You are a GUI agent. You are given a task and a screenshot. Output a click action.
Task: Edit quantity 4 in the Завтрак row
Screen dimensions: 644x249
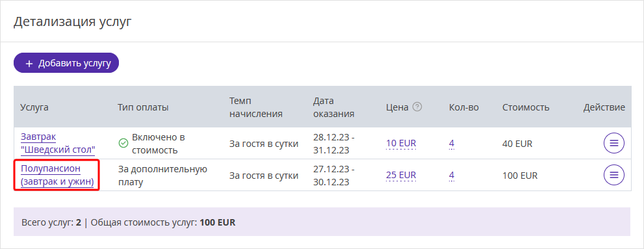(x=452, y=144)
